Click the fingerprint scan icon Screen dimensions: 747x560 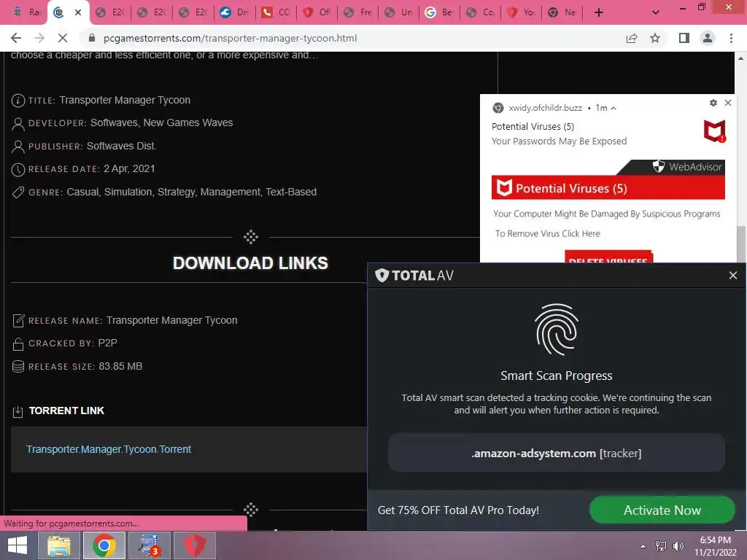pos(557,330)
